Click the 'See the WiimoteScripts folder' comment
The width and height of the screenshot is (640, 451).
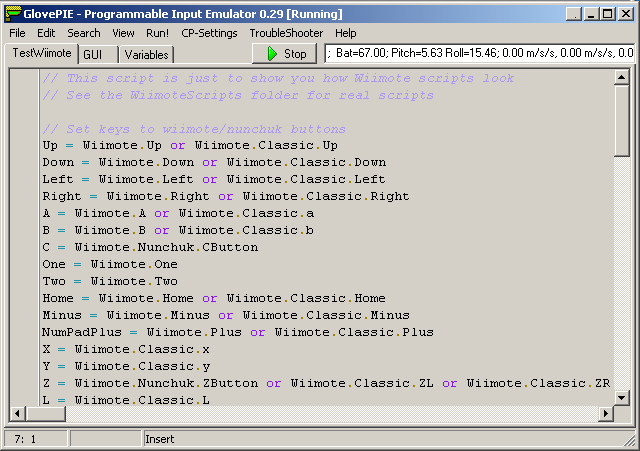[x=238, y=95]
